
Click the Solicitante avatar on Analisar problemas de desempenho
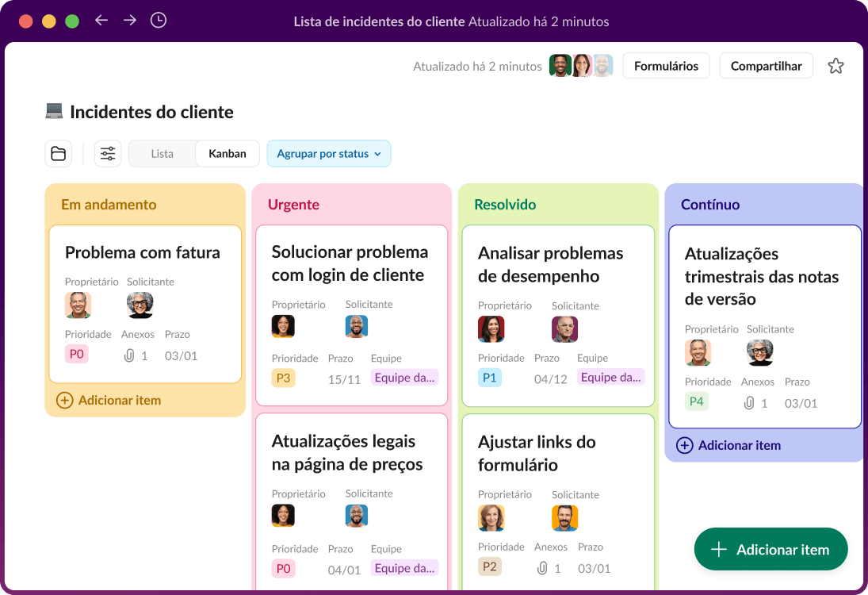(x=565, y=329)
